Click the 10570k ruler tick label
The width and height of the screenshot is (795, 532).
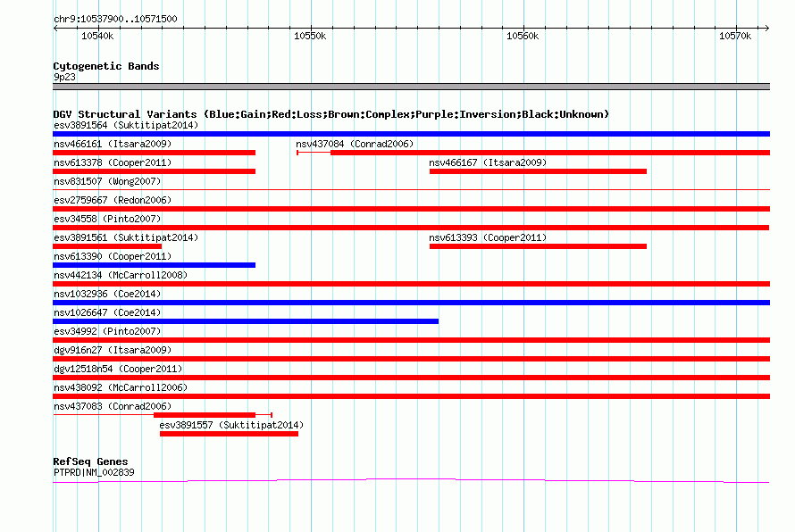(735, 36)
